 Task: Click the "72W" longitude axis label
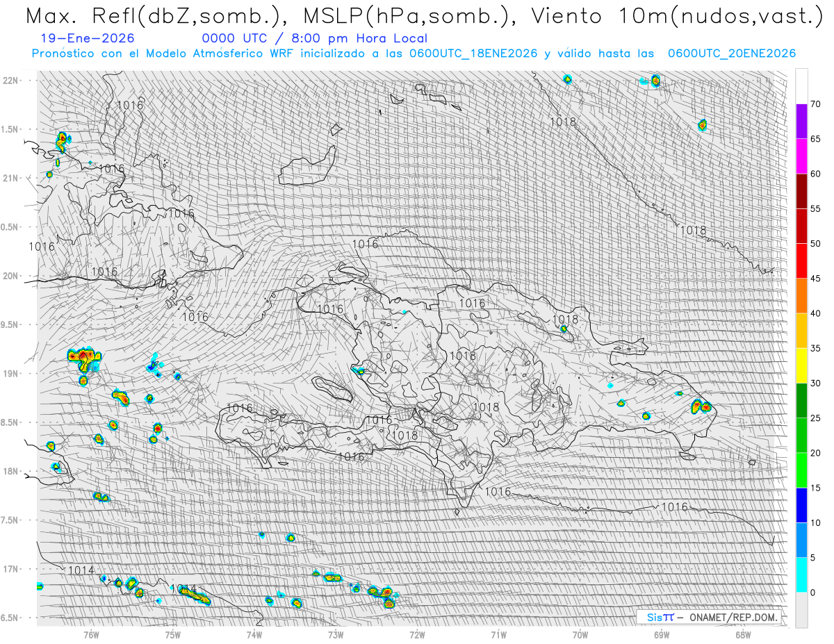pos(417,634)
